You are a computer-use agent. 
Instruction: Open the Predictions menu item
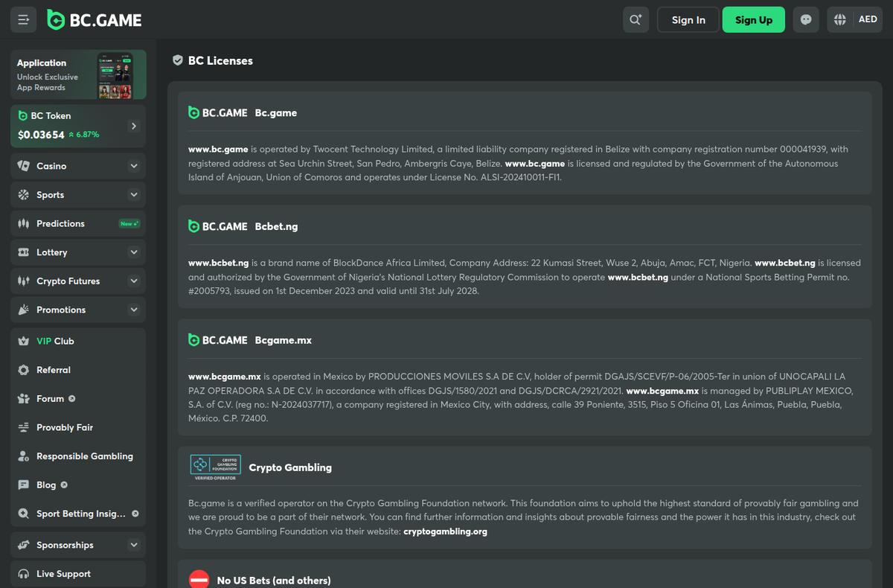tap(78, 223)
